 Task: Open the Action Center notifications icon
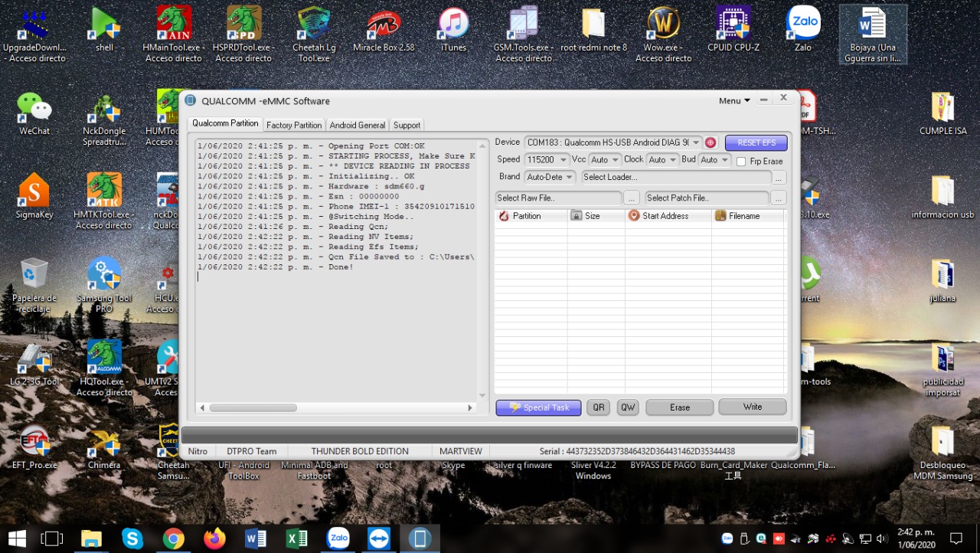(955, 538)
